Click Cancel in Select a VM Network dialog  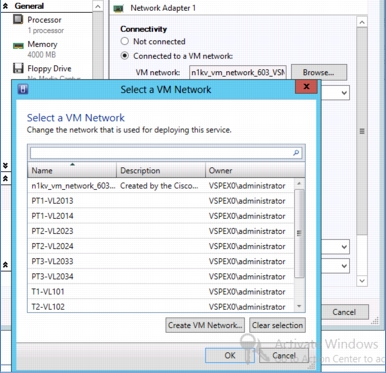coord(284,355)
